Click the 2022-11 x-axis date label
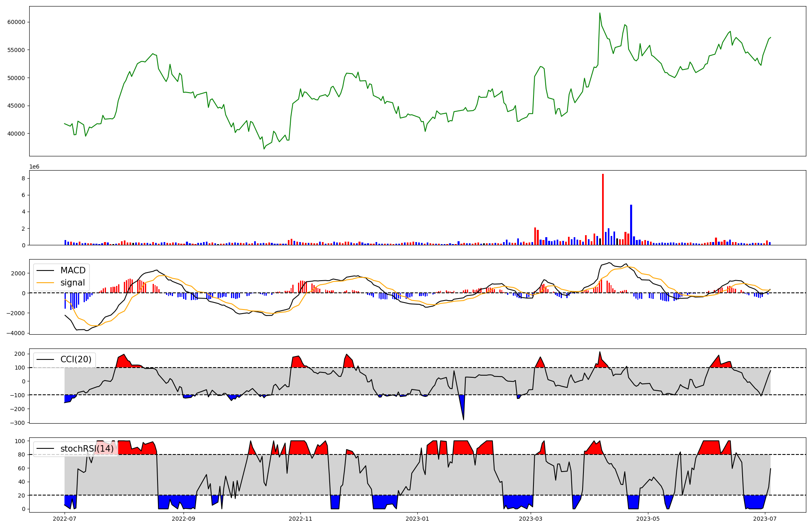 [300, 519]
